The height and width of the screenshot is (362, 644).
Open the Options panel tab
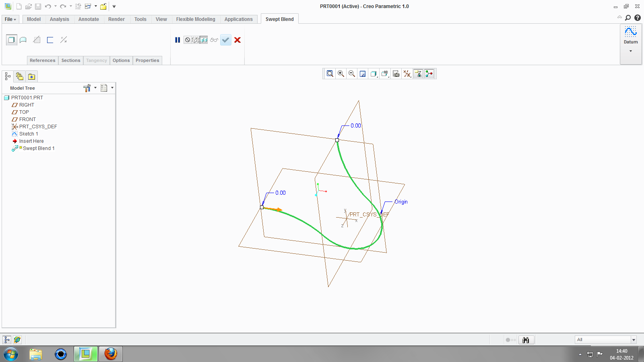point(121,60)
